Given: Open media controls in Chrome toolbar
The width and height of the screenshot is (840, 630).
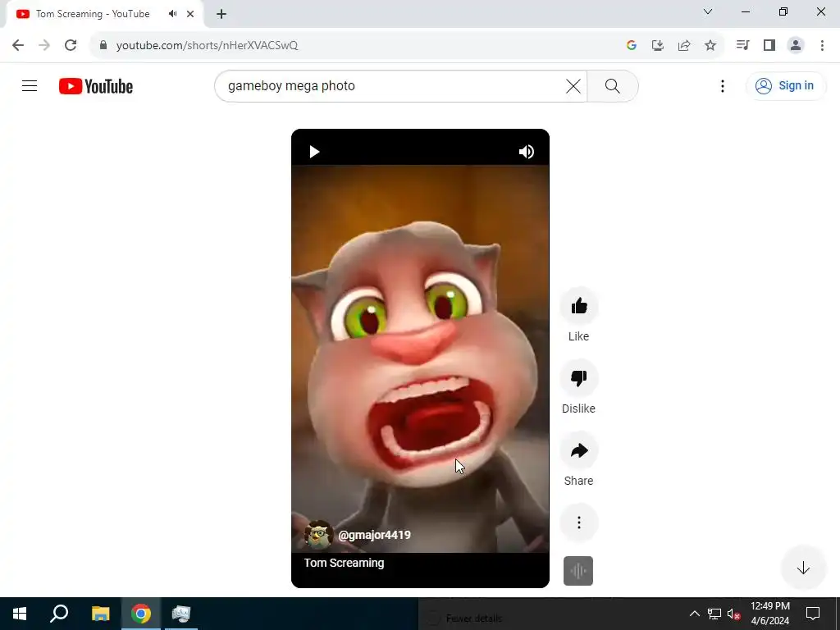Looking at the screenshot, I should tap(742, 46).
